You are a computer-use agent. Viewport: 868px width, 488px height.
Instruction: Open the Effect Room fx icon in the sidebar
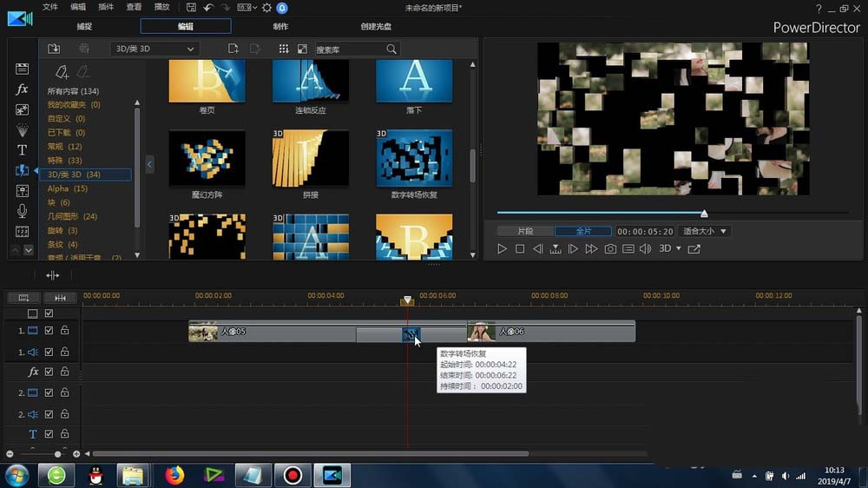point(23,89)
